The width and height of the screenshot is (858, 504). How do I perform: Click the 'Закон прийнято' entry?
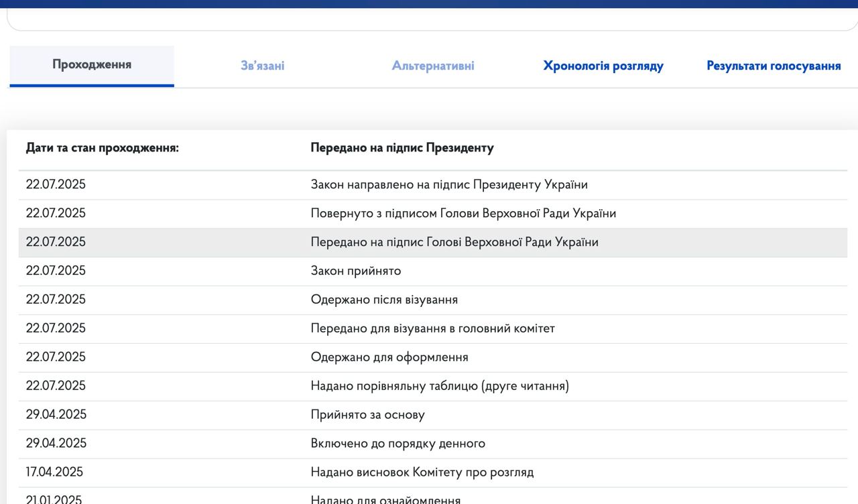point(356,271)
